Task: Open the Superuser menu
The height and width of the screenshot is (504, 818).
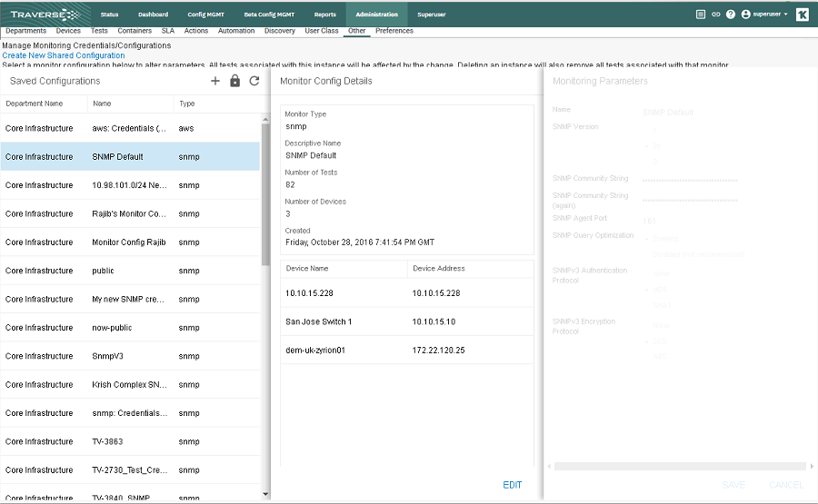Action: [x=432, y=15]
